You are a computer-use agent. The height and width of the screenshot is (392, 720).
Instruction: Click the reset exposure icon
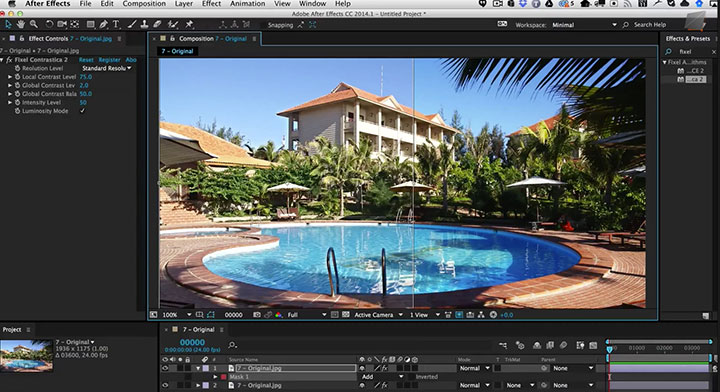point(493,315)
